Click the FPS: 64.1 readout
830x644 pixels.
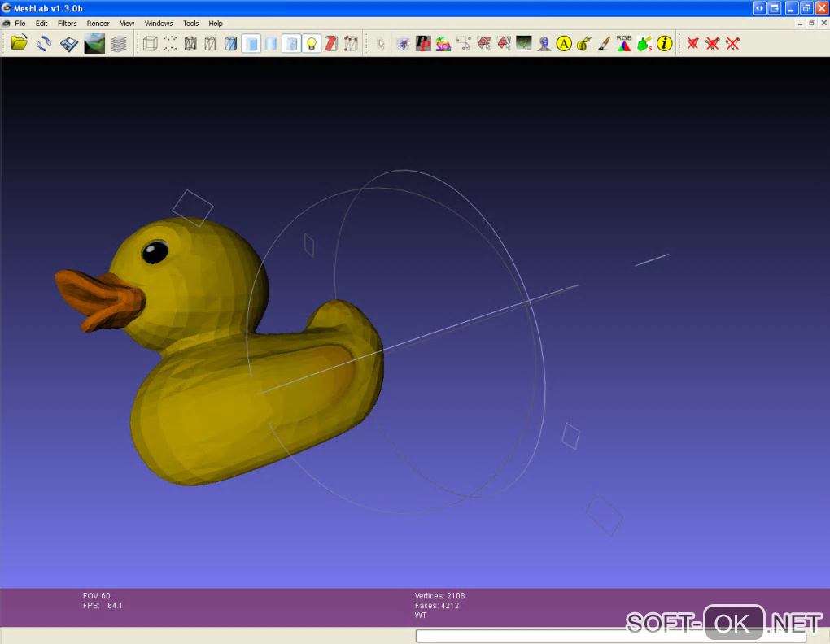point(103,606)
